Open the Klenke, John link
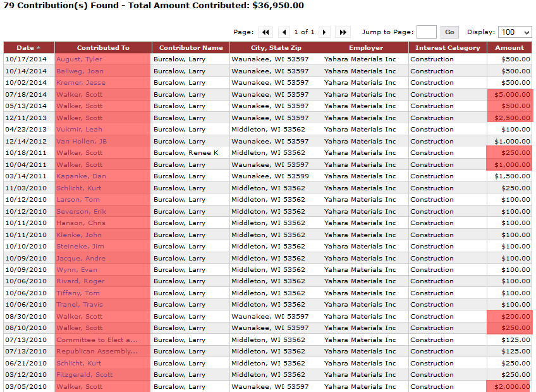 (79, 235)
